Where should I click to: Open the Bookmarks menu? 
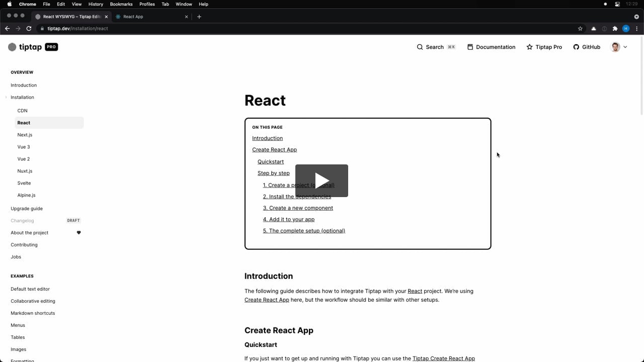121,4
